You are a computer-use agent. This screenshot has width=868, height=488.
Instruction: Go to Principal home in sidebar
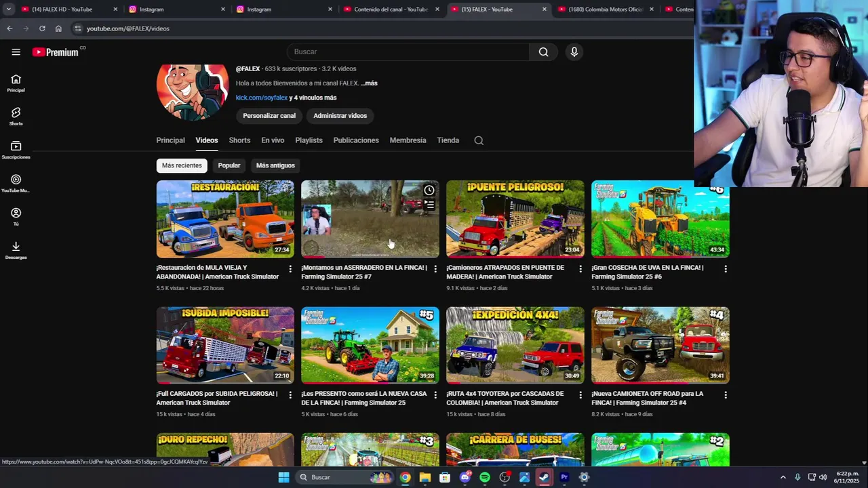click(x=16, y=83)
